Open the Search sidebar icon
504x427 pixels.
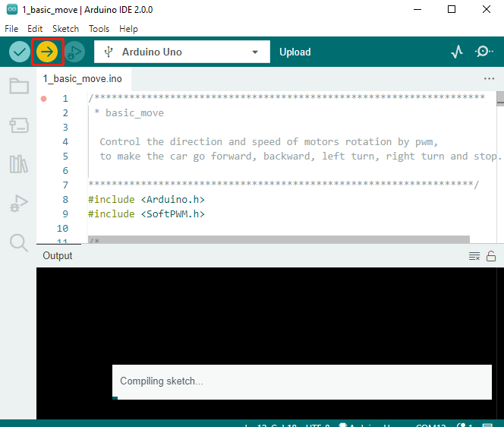[19, 242]
